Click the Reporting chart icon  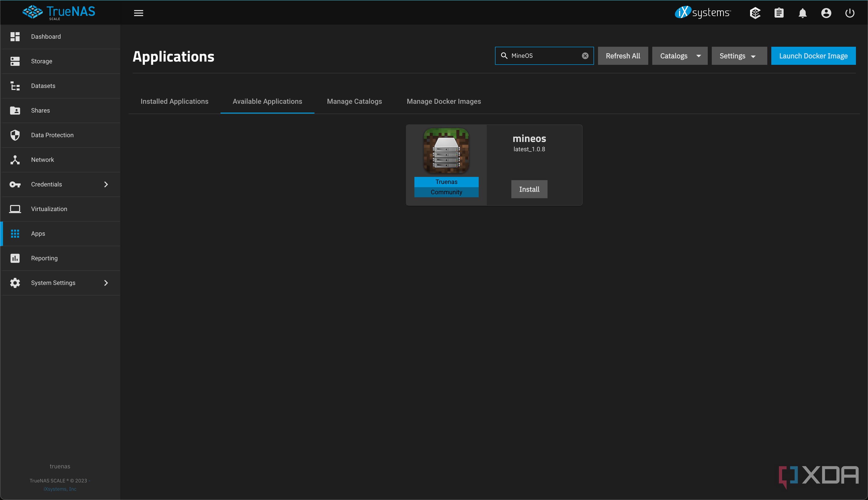15,258
